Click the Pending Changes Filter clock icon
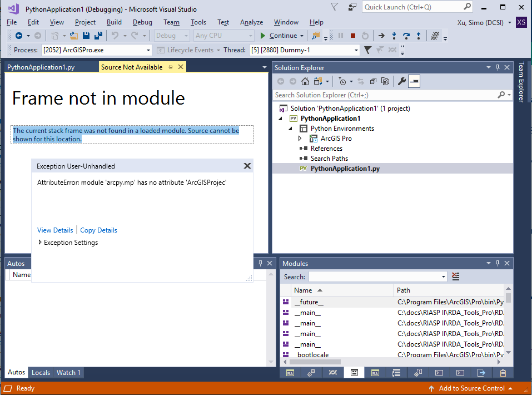The width and height of the screenshot is (532, 395). 342,82
